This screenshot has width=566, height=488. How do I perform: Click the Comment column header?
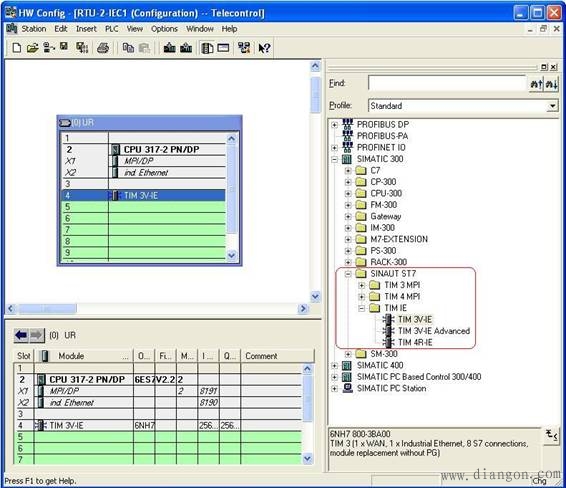(x=278, y=356)
